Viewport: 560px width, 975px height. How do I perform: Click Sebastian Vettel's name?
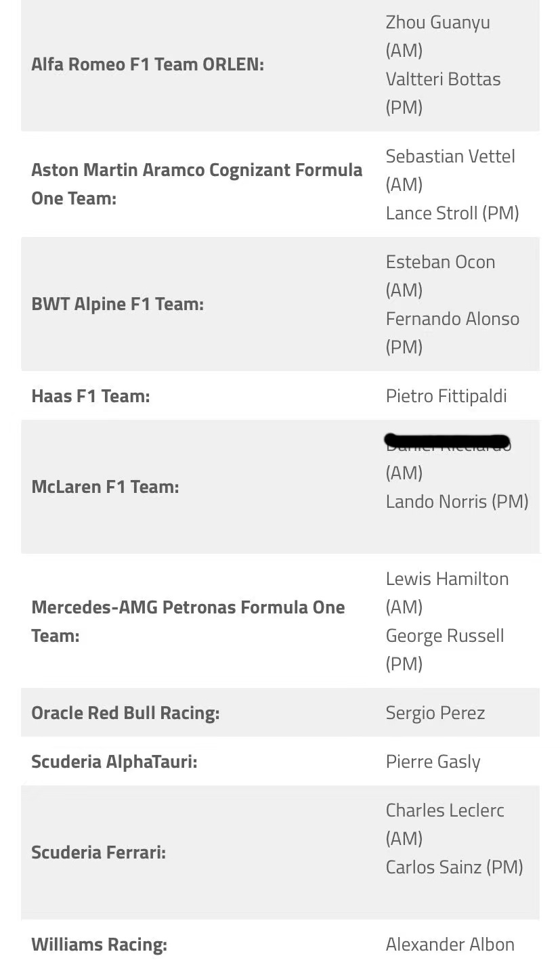tap(450, 156)
